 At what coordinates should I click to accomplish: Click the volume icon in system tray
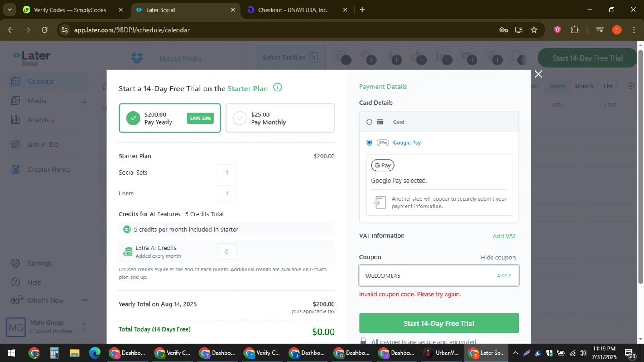(x=583, y=353)
